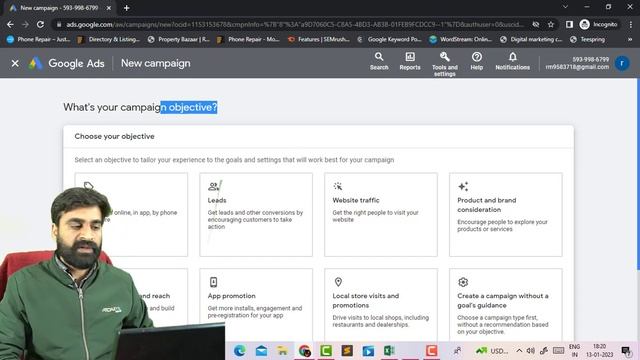Image resolution: width=640 pixels, height=360 pixels.
Task: Open the Google Keyword Po... bookmark
Action: click(x=389, y=39)
